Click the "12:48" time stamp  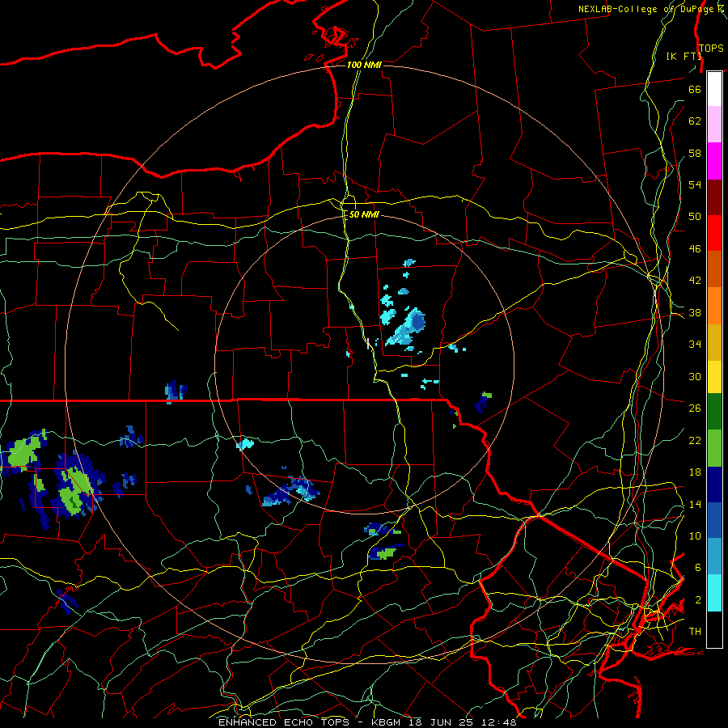pyautogui.click(x=499, y=722)
